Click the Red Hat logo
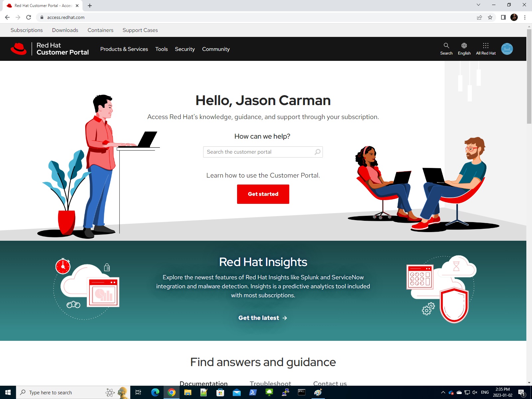The width and height of the screenshot is (532, 399). (x=19, y=49)
